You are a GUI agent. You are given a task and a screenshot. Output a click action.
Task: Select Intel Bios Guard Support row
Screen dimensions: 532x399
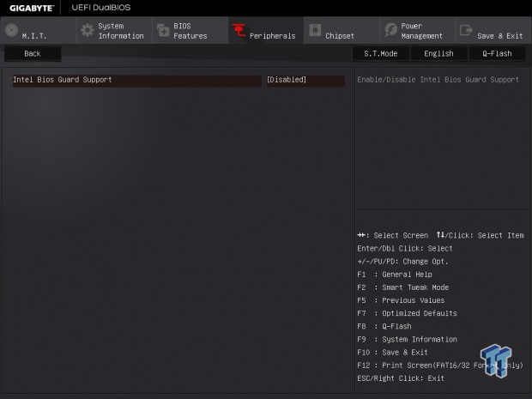click(x=137, y=81)
